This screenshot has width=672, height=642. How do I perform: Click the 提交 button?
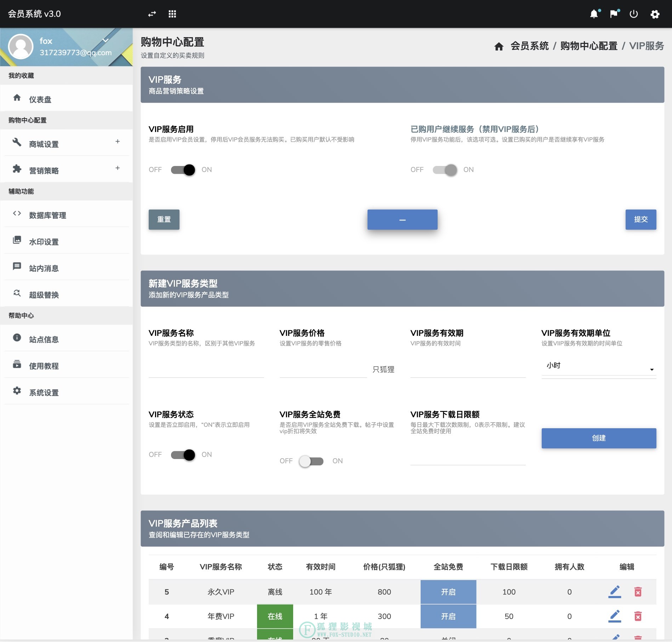pos(641,220)
